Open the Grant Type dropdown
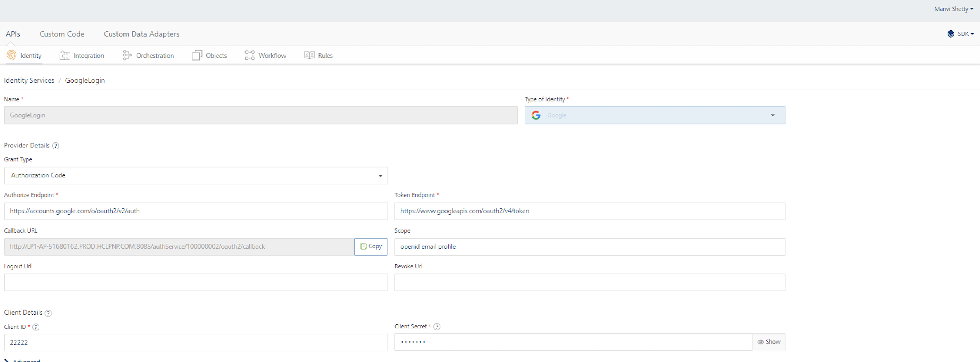Screen dimensions: 980x362 196,176
